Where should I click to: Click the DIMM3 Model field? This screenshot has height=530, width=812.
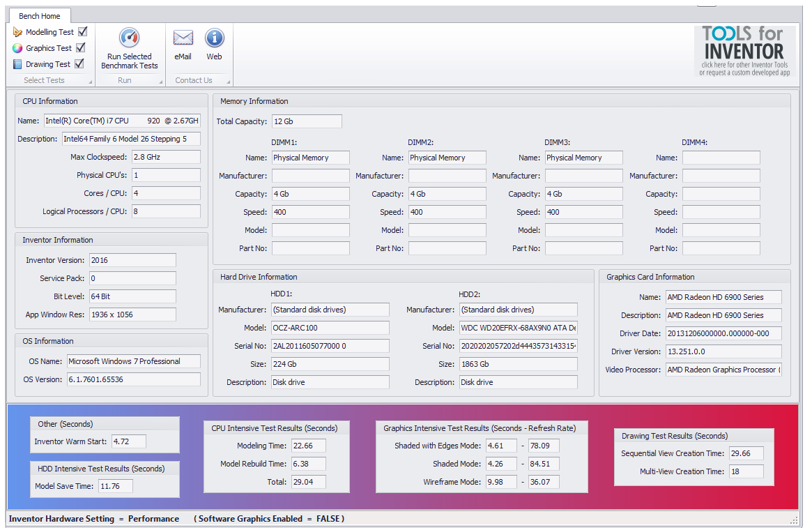click(x=584, y=230)
